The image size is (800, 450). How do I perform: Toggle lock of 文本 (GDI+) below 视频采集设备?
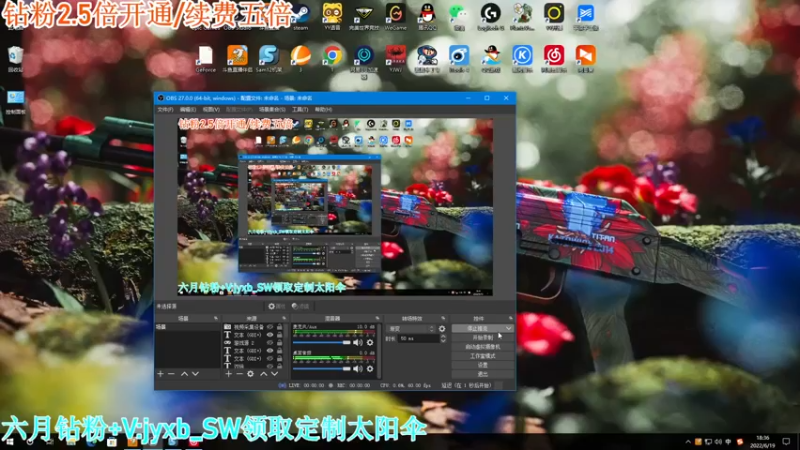(x=280, y=335)
